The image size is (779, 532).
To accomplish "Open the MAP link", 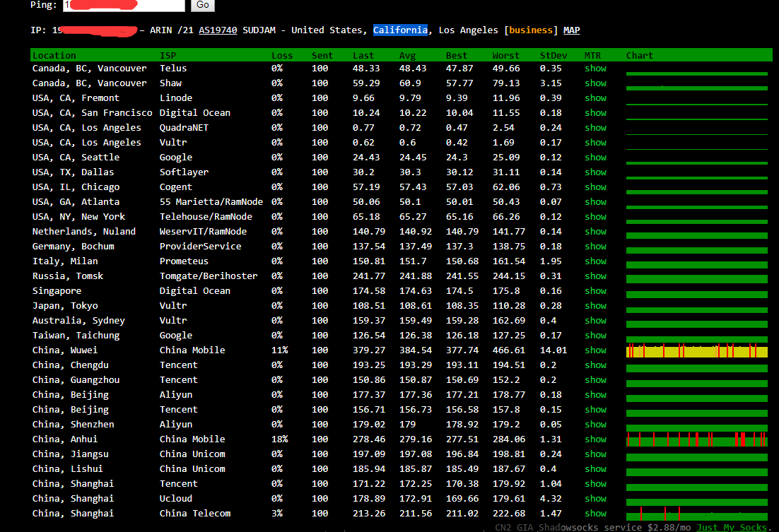I will pyautogui.click(x=571, y=30).
